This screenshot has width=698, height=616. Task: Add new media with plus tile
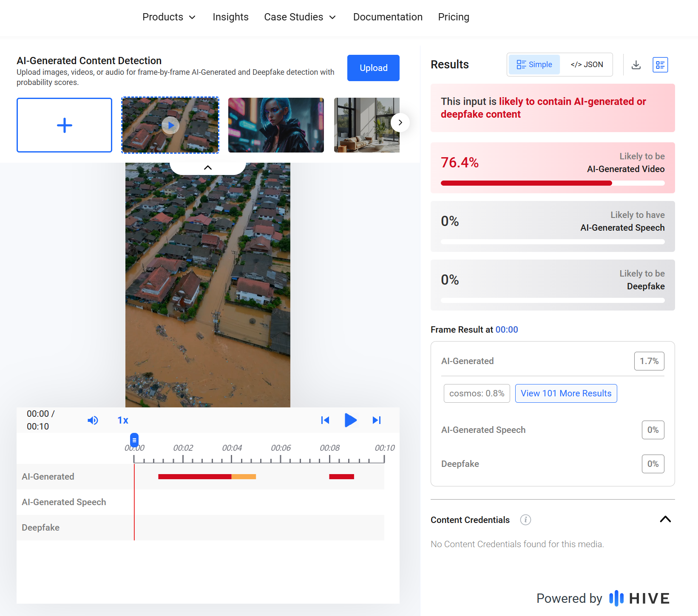(x=64, y=125)
